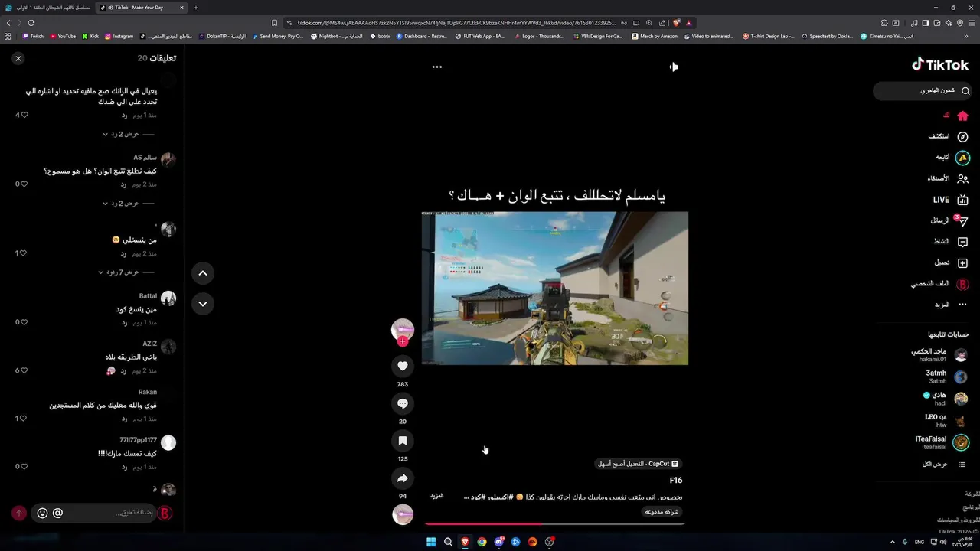Like the AZIZ comment with 6 likes
Viewport: 980px width, 551px height.
click(x=24, y=370)
